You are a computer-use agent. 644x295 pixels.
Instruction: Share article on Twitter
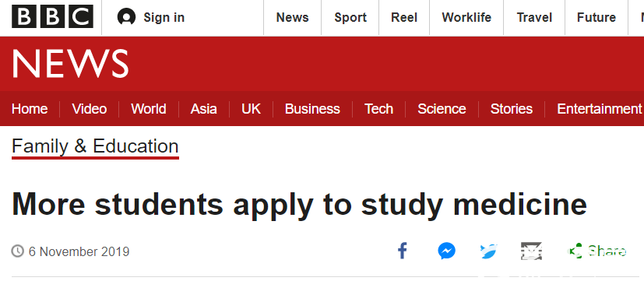489,251
